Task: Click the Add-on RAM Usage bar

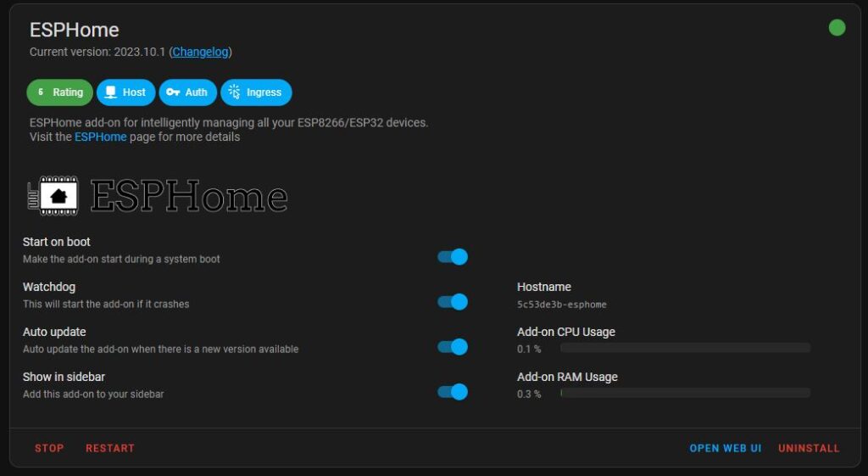Action: (685, 393)
